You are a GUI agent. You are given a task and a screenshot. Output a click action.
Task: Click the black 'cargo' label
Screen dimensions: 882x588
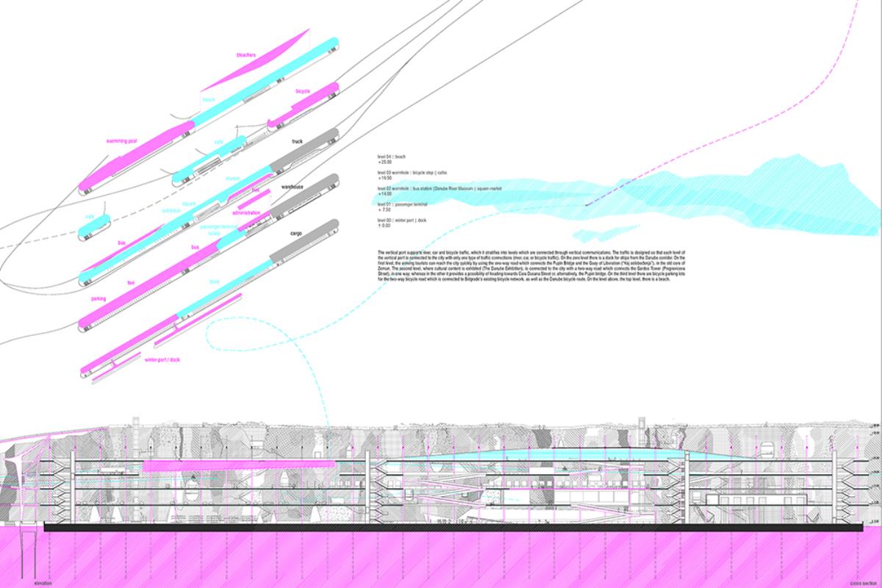point(296,234)
